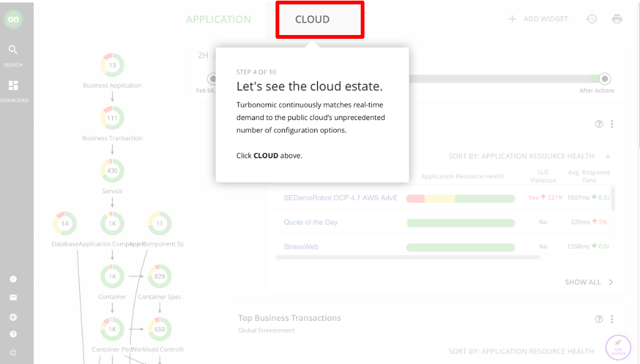Expand SHOW ALL chevron arrow

click(x=611, y=282)
